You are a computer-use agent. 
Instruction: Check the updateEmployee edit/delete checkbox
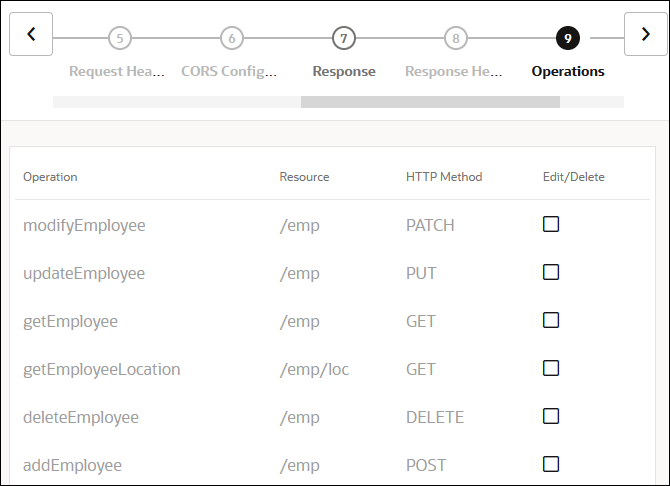click(551, 272)
